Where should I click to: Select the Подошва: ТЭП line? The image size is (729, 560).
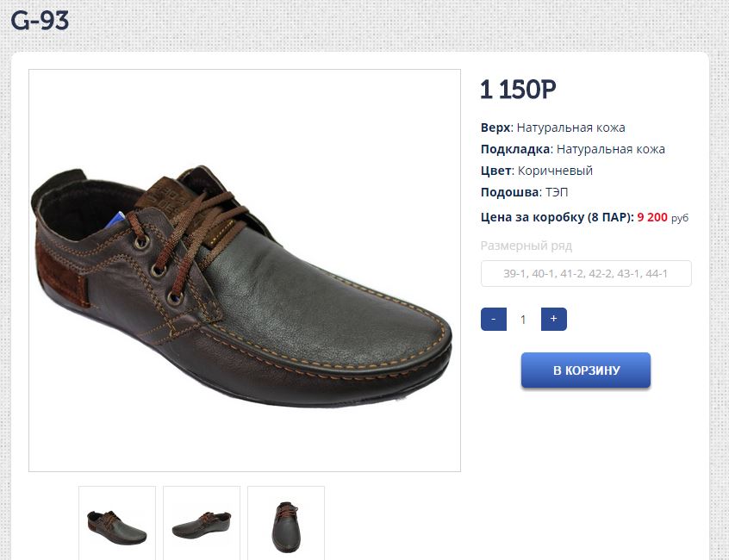[524, 192]
